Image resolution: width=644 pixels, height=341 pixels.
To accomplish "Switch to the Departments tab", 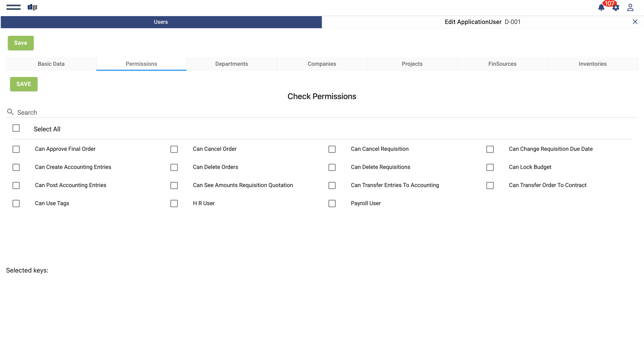I will coord(231,64).
